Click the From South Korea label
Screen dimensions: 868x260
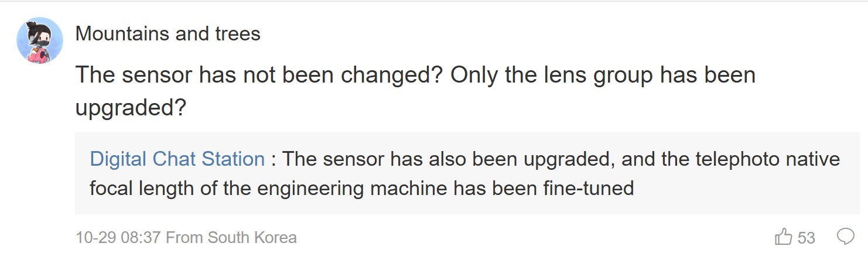(231, 238)
